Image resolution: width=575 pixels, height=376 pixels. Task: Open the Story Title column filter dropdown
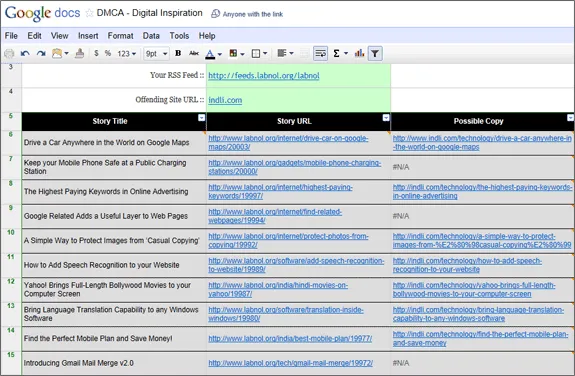201,117
